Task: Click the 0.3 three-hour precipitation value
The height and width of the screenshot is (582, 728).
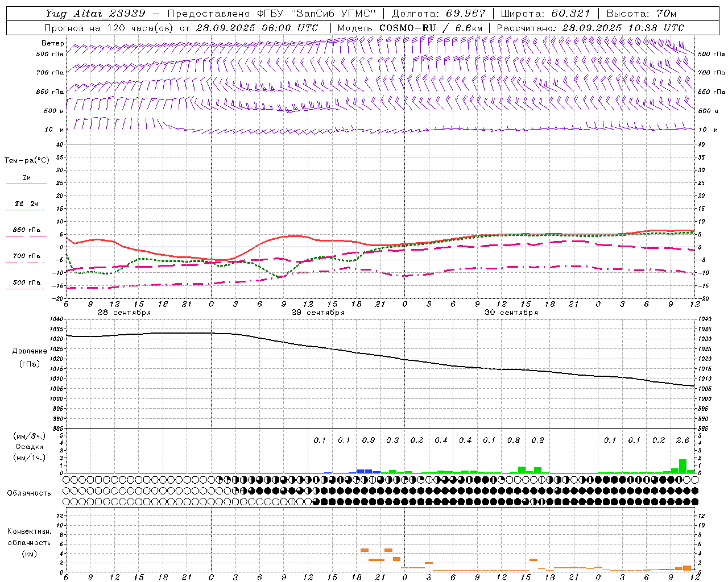Action: pyautogui.click(x=392, y=440)
